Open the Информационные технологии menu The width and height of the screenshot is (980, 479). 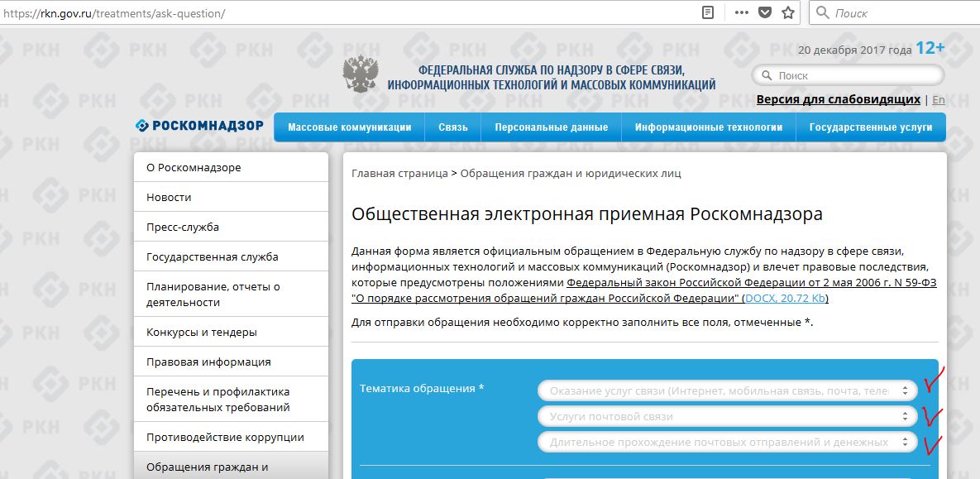click(x=709, y=127)
